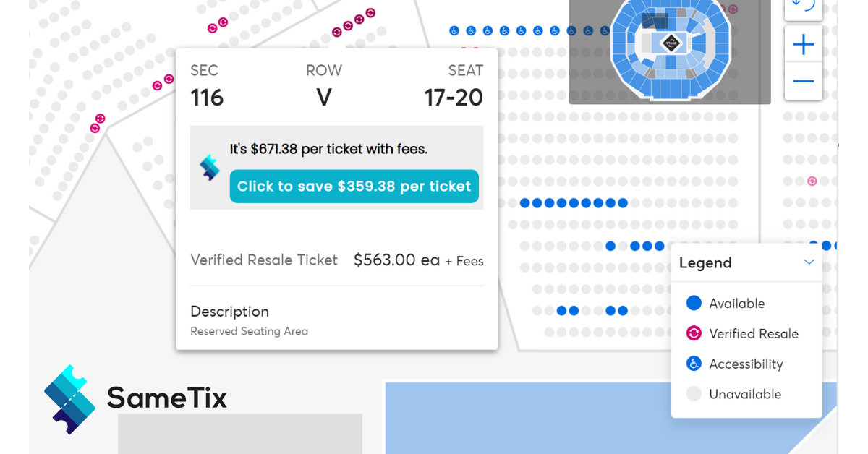The width and height of the screenshot is (868, 454).
Task: Click the Verified Resale legend icon
Action: pyautogui.click(x=694, y=333)
